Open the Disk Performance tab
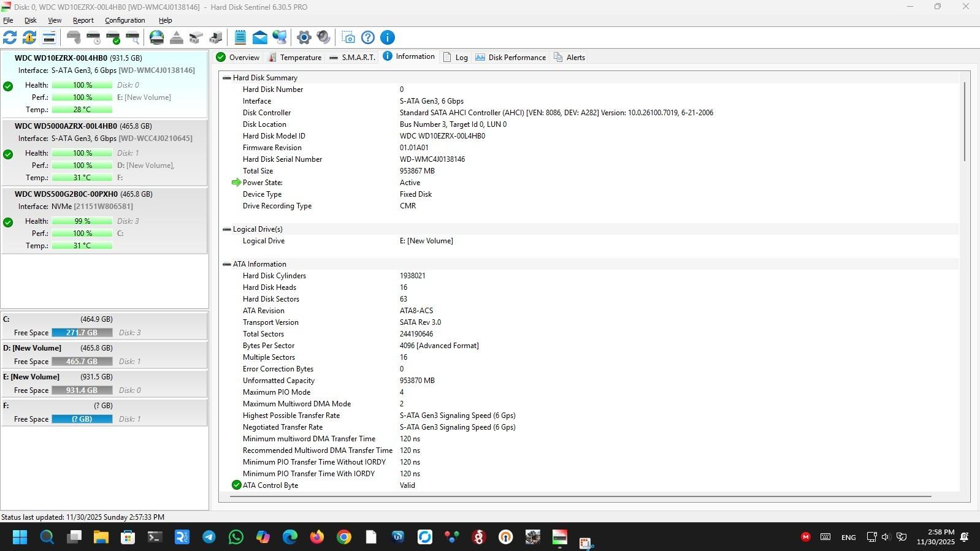980x551 pixels. 510,58
